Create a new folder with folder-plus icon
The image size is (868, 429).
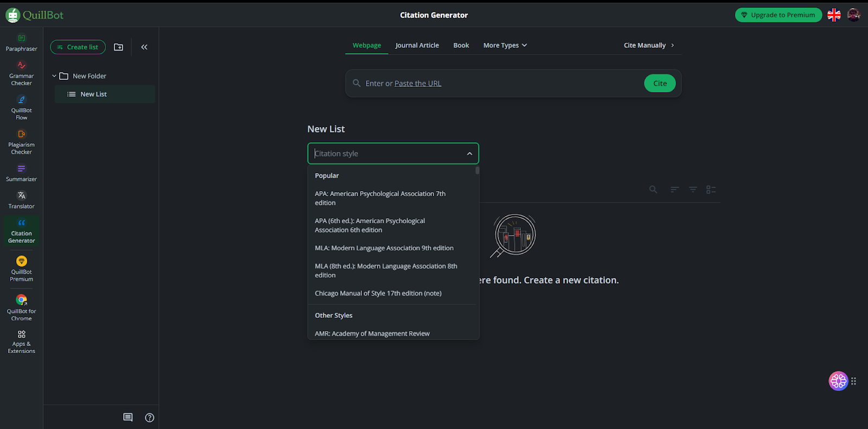coord(118,47)
